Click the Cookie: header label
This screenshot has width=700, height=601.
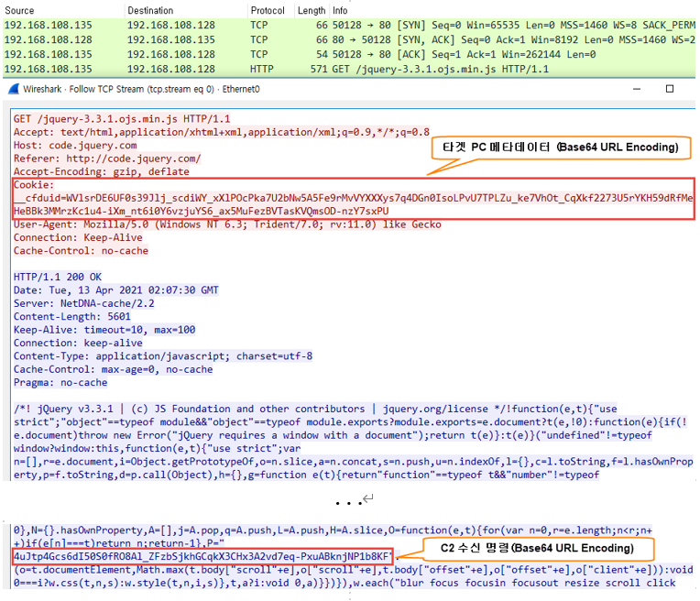[34, 185]
